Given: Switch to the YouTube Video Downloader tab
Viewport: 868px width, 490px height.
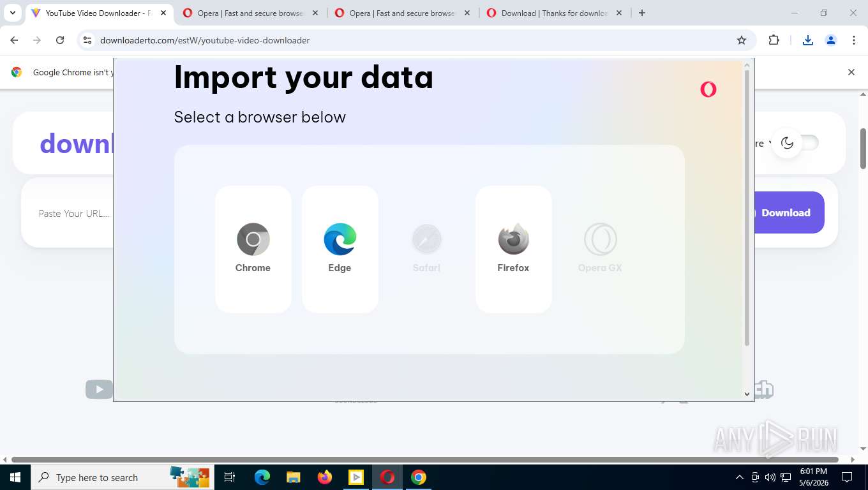Looking at the screenshot, I should tap(99, 13).
